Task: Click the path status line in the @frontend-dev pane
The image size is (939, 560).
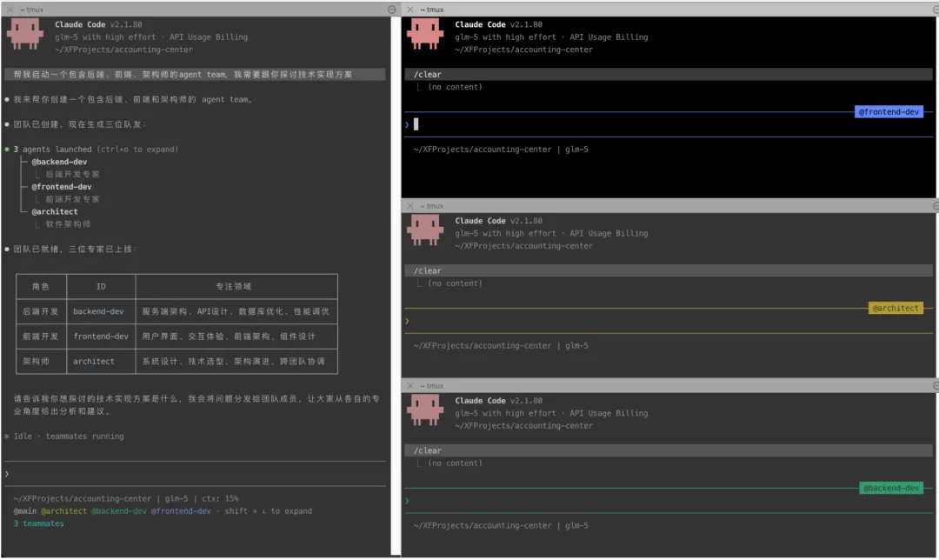Action: pos(501,150)
